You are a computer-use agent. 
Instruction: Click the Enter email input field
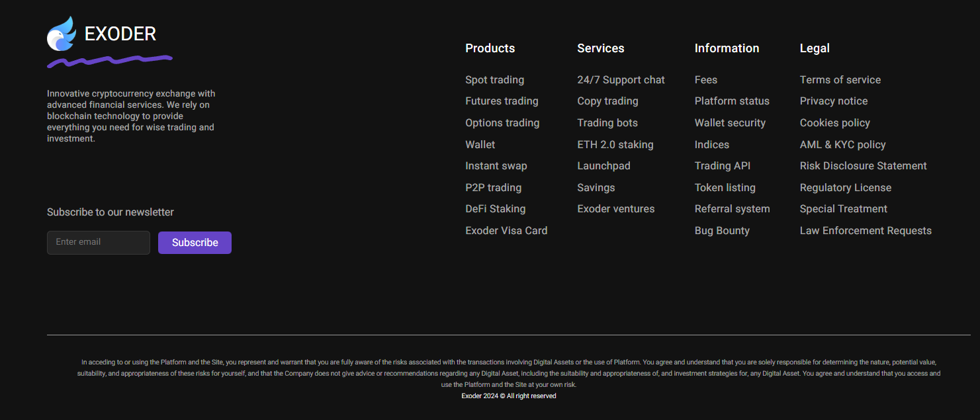tap(99, 243)
